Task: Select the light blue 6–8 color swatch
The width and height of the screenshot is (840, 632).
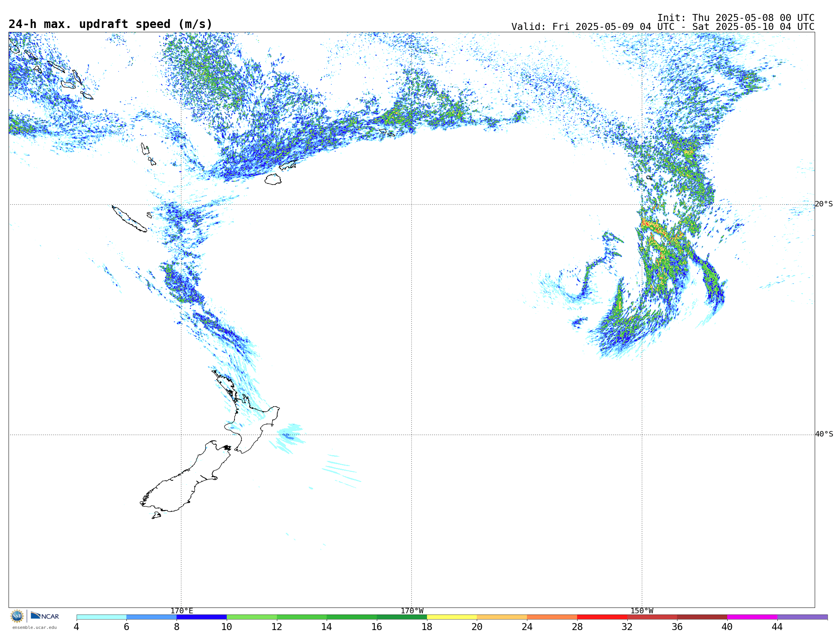Action: coord(152,617)
